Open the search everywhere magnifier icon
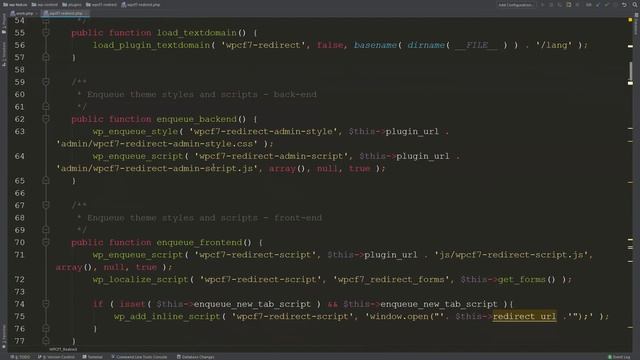 click(635, 5)
